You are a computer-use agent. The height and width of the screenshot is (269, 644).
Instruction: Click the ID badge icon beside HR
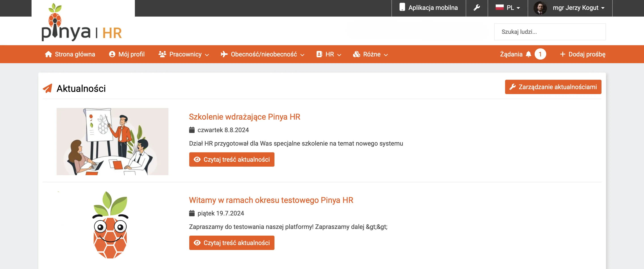click(x=319, y=54)
